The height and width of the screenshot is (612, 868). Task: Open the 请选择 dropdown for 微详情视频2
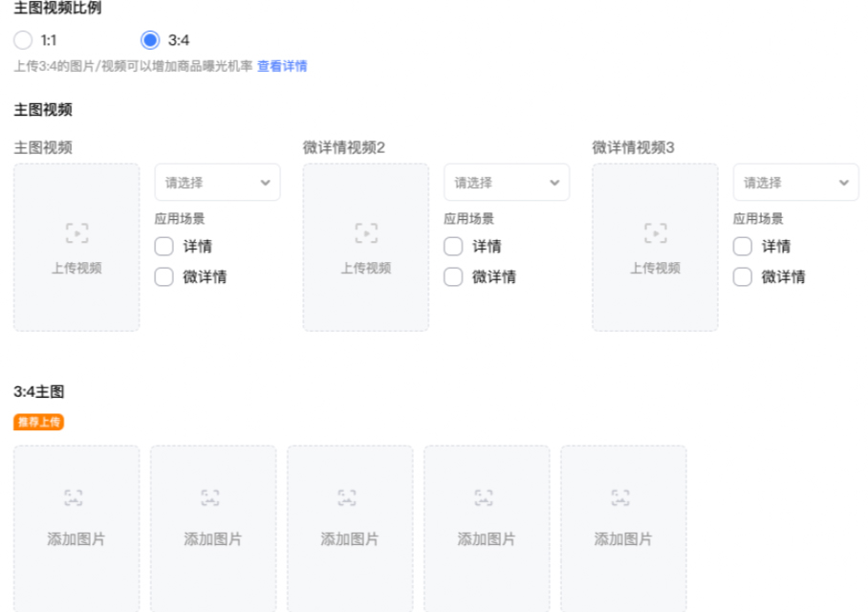pos(507,182)
